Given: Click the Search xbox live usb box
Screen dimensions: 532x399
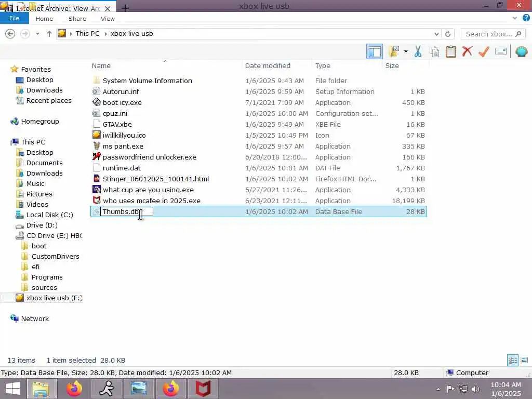Looking at the screenshot, I should pyautogui.click(x=493, y=34).
